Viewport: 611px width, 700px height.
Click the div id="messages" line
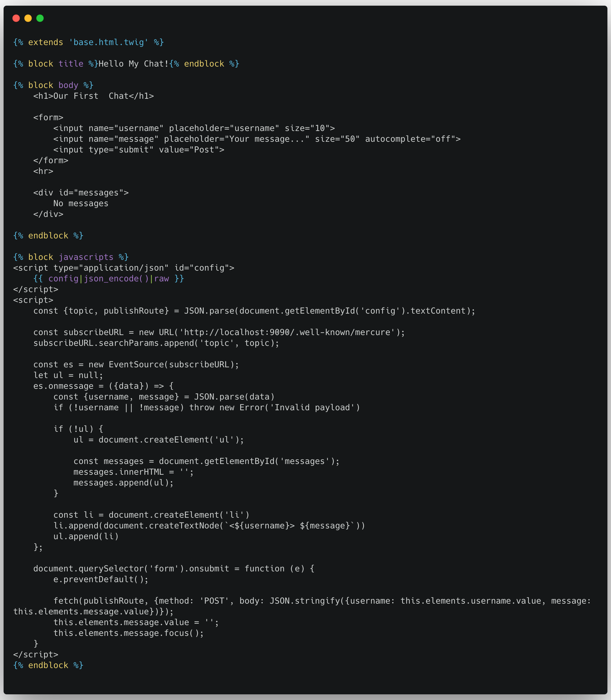[x=81, y=193]
